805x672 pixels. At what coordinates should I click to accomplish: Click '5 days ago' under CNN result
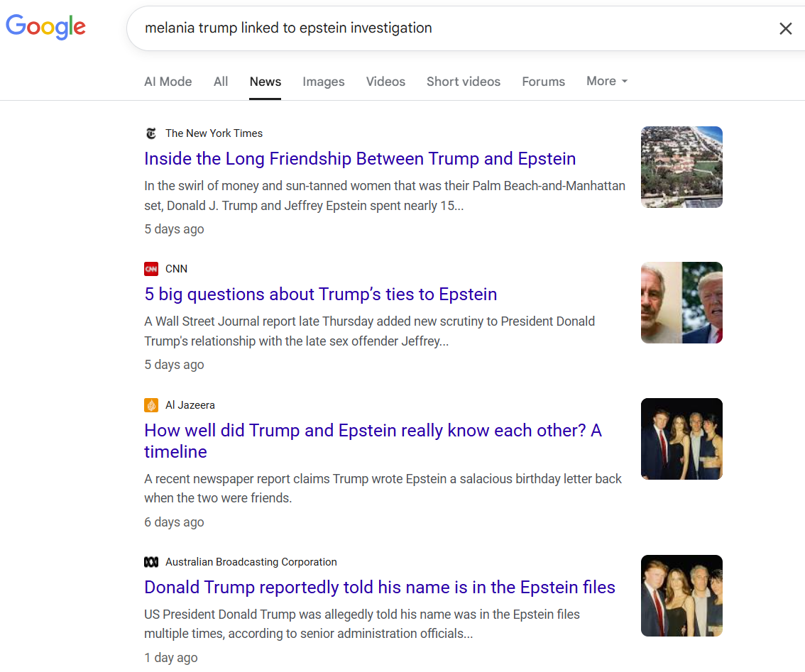(174, 365)
